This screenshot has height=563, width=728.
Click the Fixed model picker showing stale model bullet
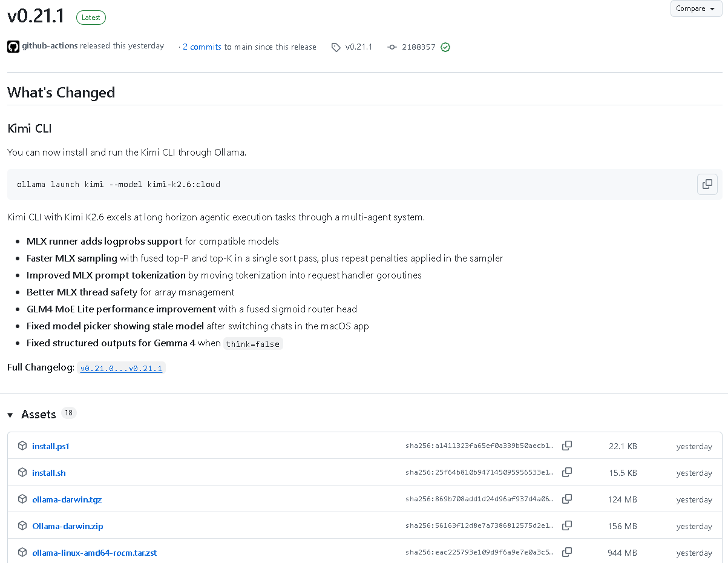pos(197,326)
